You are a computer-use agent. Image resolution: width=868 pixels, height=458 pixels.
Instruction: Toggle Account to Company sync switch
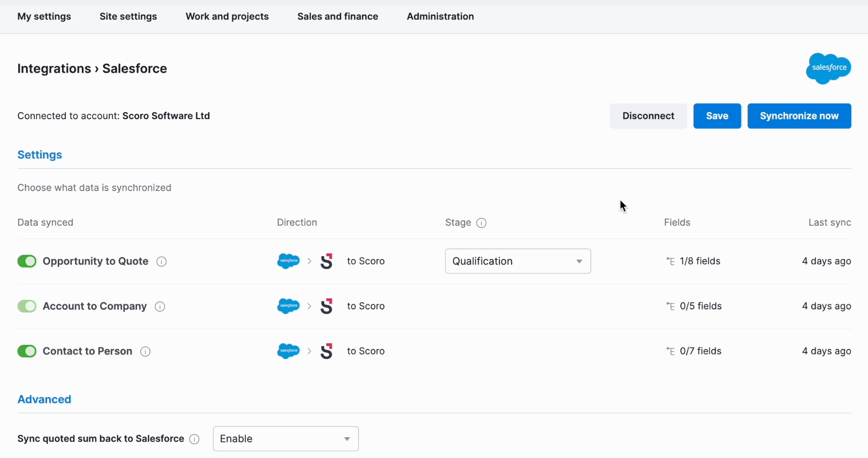click(27, 306)
